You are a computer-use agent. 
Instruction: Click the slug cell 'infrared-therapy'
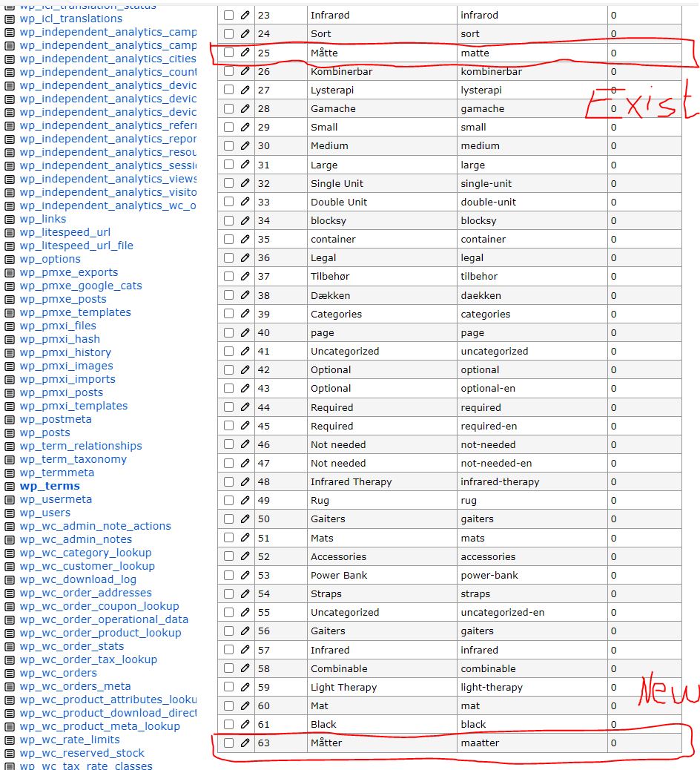pyautogui.click(x=532, y=481)
